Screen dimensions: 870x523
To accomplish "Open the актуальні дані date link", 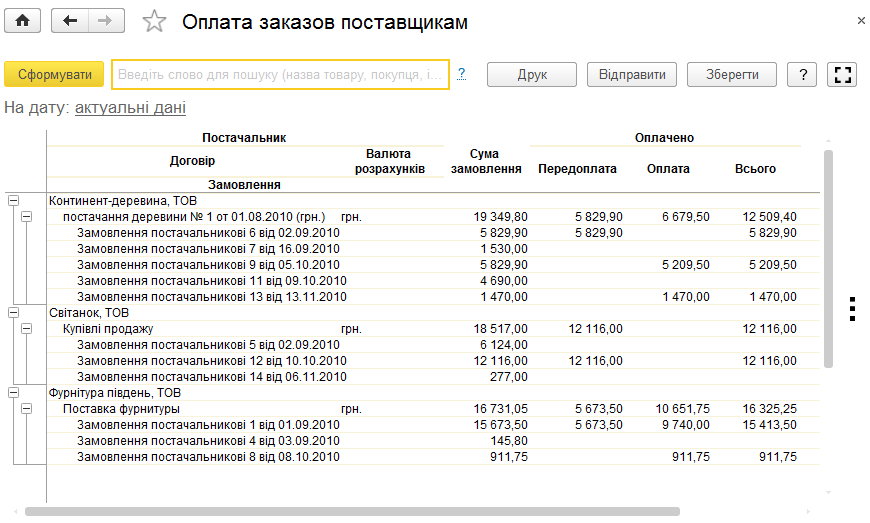I will [130, 108].
